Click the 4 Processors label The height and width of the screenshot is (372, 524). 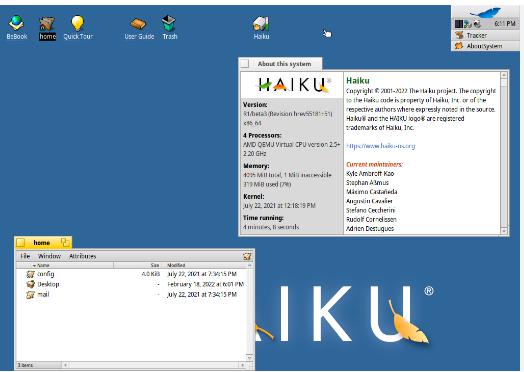(262, 135)
